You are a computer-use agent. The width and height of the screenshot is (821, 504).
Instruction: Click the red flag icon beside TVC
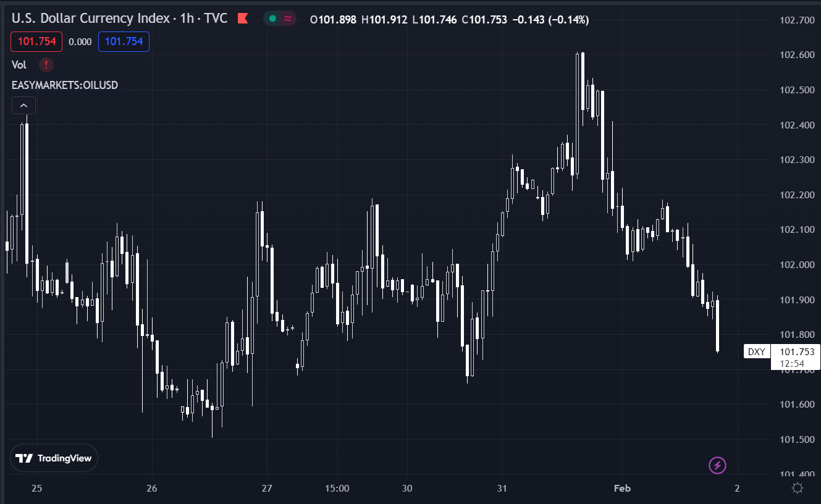[x=243, y=19]
